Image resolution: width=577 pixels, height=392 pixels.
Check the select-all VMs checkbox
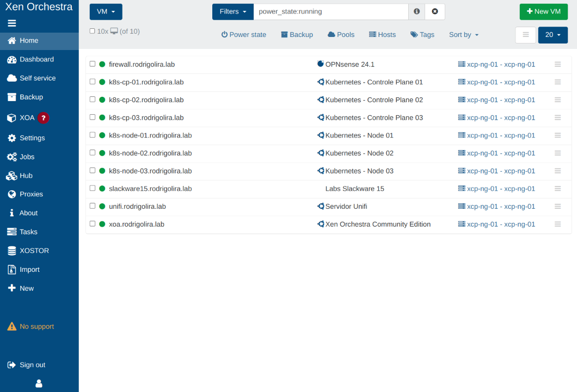93,31
